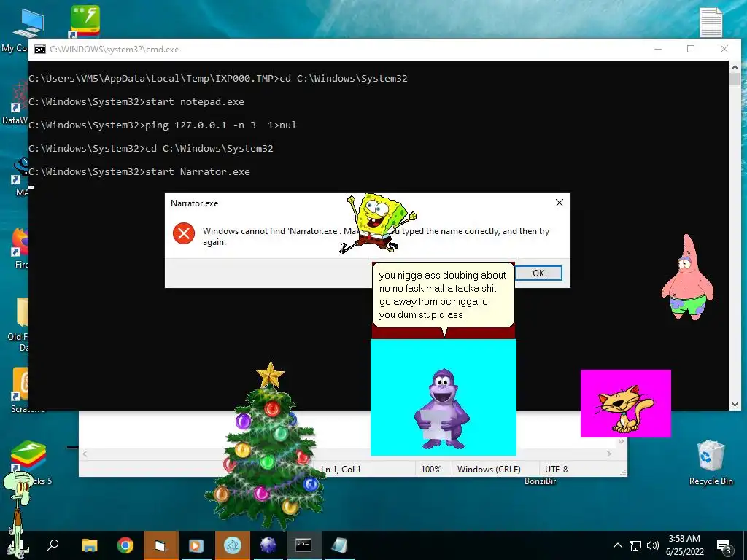Click the 'start Narrator.exe' command line
Viewport: 747px width, 560px height.
click(139, 172)
